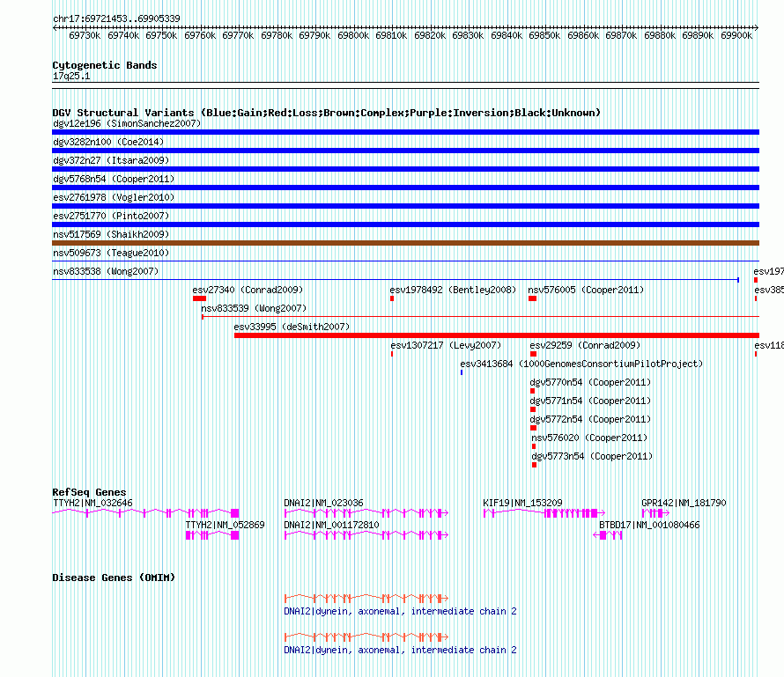
Task: Click the 69850k ruler tick label
Action: coord(544,35)
